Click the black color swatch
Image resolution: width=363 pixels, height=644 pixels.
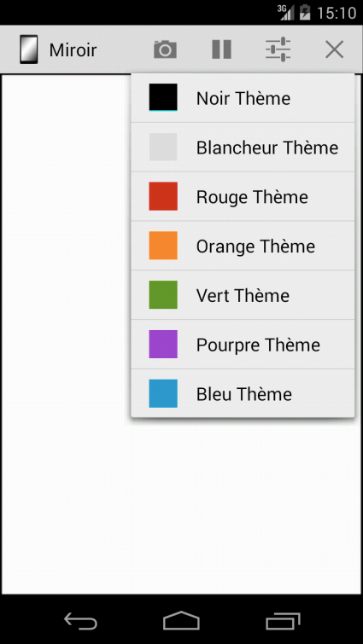click(163, 98)
